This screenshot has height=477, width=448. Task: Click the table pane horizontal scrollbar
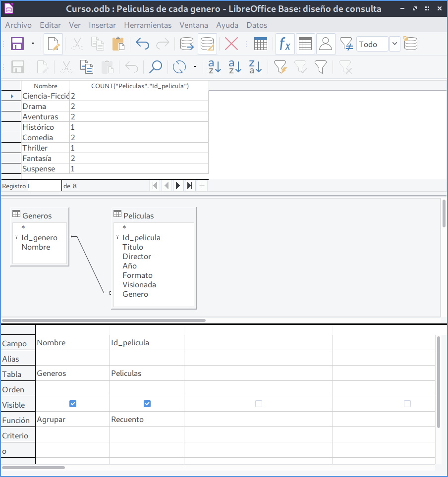[104, 320]
